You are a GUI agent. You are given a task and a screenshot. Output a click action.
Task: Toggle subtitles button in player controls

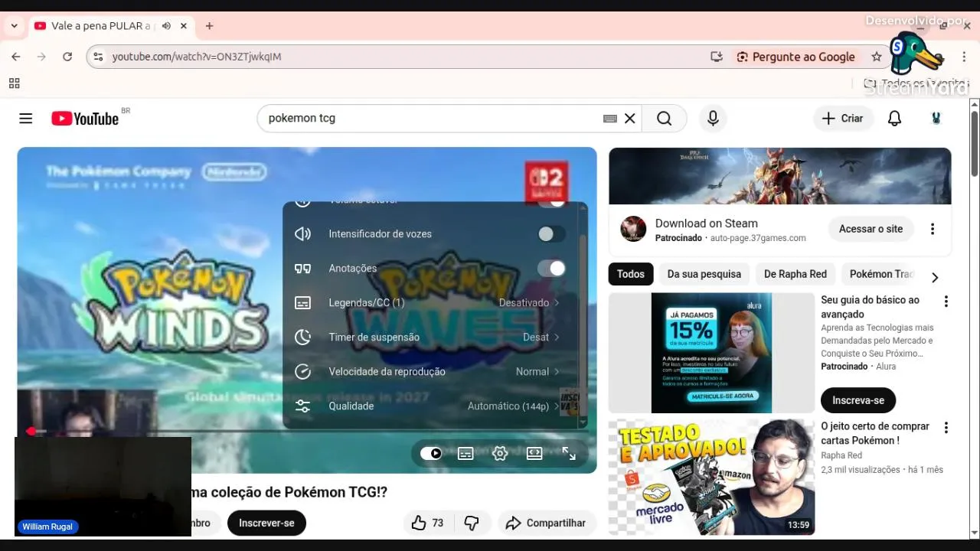click(x=465, y=453)
